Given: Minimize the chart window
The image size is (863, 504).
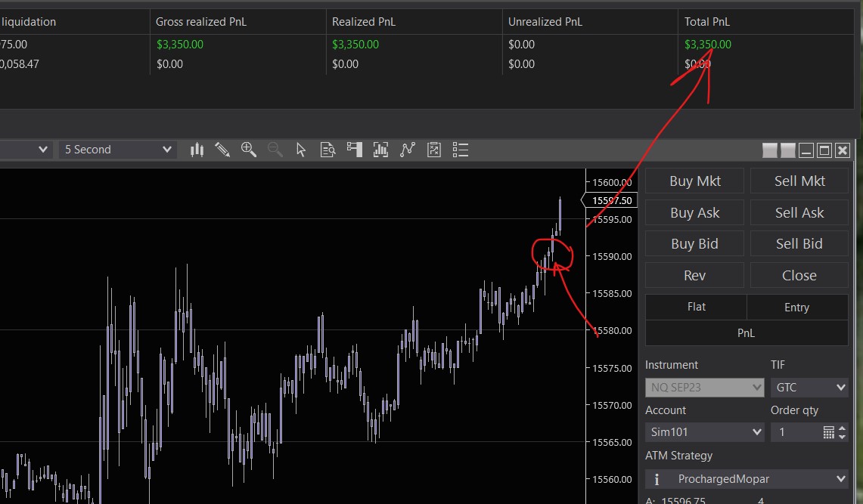Looking at the screenshot, I should (806, 150).
